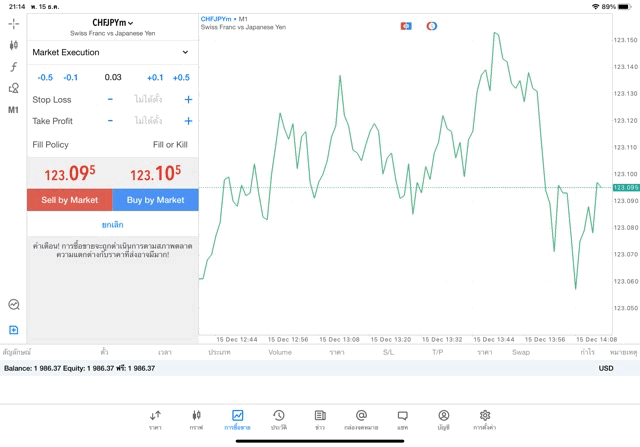Check the Wi-Fi icon in status bar
The height and width of the screenshot is (447, 640).
(x=596, y=7)
